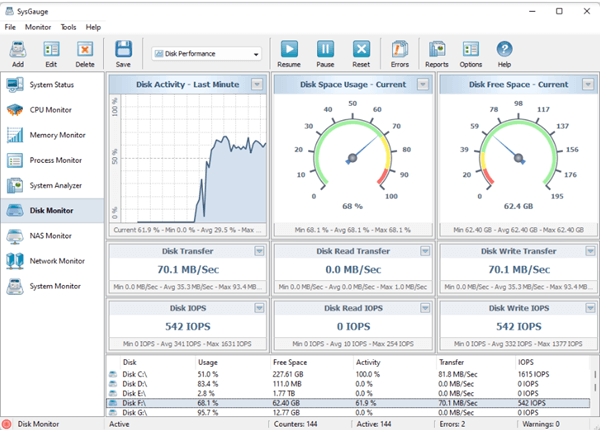Expand the Disk Activity panel dropdown arrow
This screenshot has height=430, width=600.
click(x=258, y=85)
